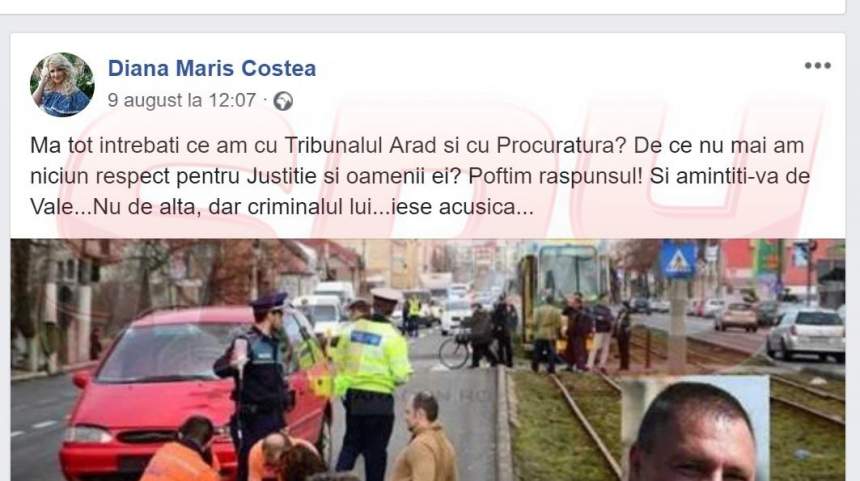Open Diana Maris Costea's round profile picture
860x481 pixels.
click(62, 84)
